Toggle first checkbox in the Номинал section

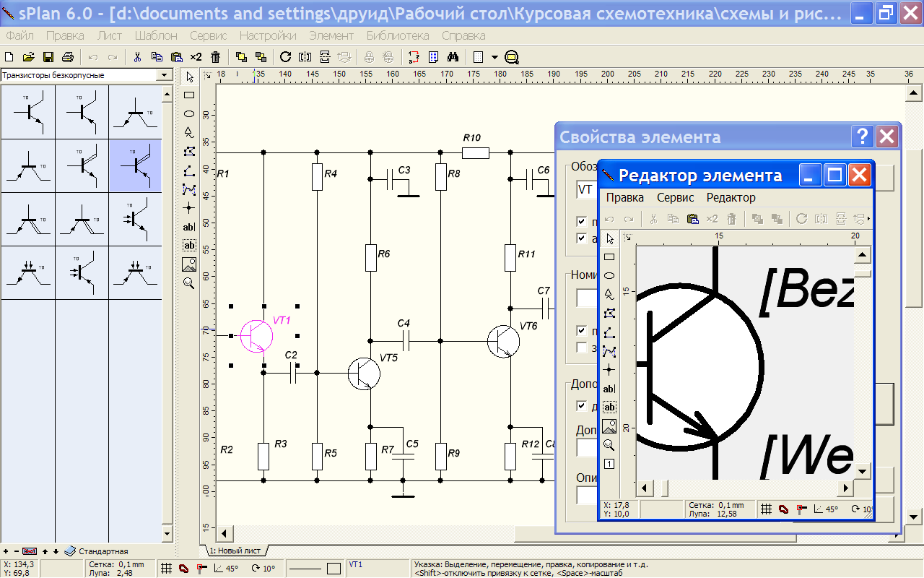pyautogui.click(x=581, y=330)
